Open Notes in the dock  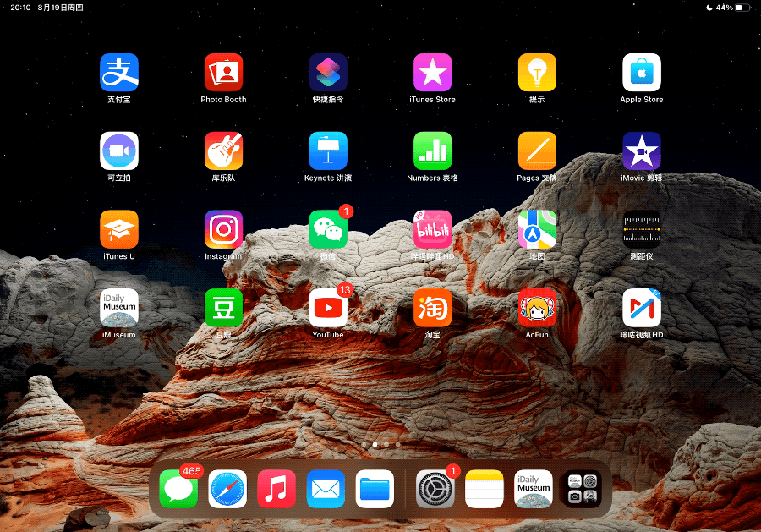(x=485, y=489)
